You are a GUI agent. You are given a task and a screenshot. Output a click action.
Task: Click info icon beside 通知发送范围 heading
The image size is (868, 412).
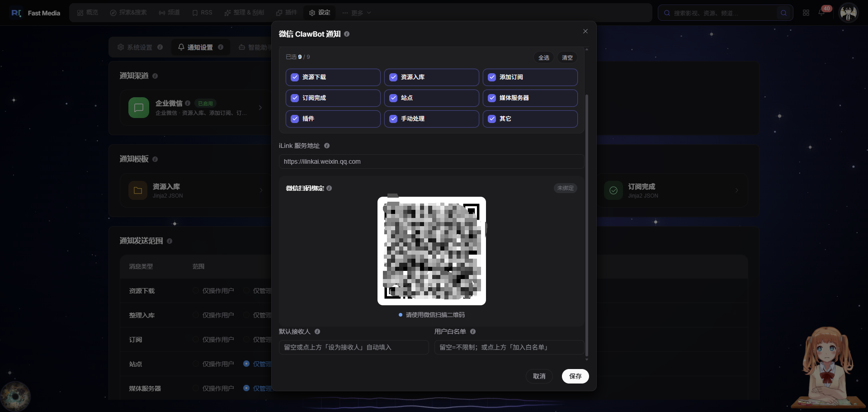tap(170, 241)
